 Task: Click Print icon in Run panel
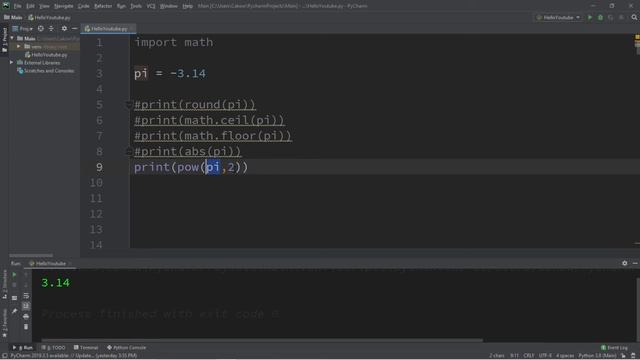pyautogui.click(x=26, y=316)
